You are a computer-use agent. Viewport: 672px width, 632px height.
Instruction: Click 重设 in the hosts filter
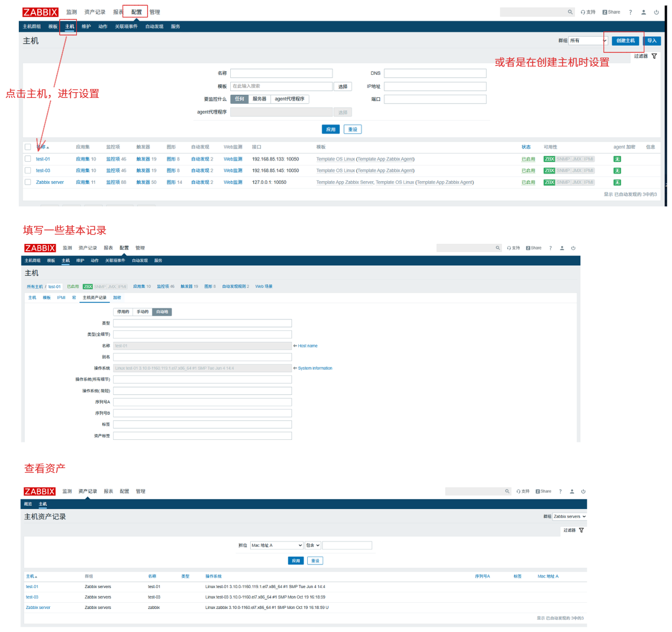353,129
